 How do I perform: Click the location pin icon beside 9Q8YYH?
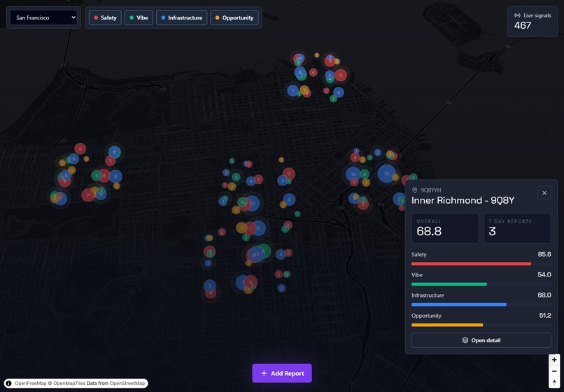coord(414,190)
